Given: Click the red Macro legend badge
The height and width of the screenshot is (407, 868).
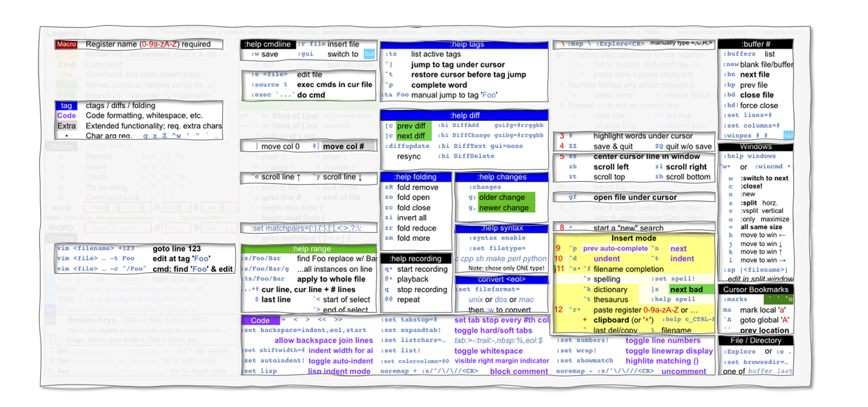Looking at the screenshot, I should (x=66, y=45).
